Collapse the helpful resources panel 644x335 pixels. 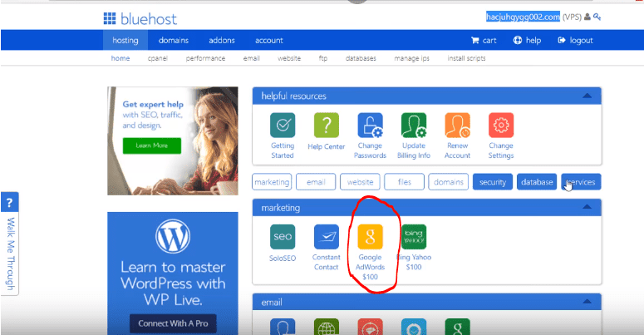(587, 96)
